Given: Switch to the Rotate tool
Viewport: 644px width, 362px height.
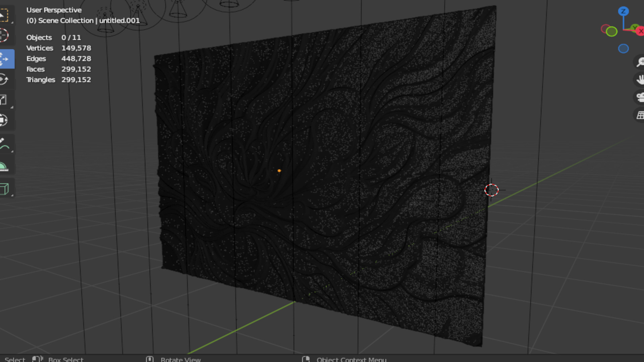Looking at the screenshot, I should pos(4,79).
